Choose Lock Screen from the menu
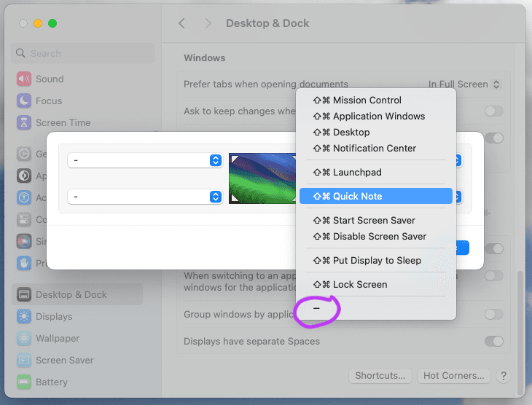This screenshot has height=405, width=532. (376, 284)
